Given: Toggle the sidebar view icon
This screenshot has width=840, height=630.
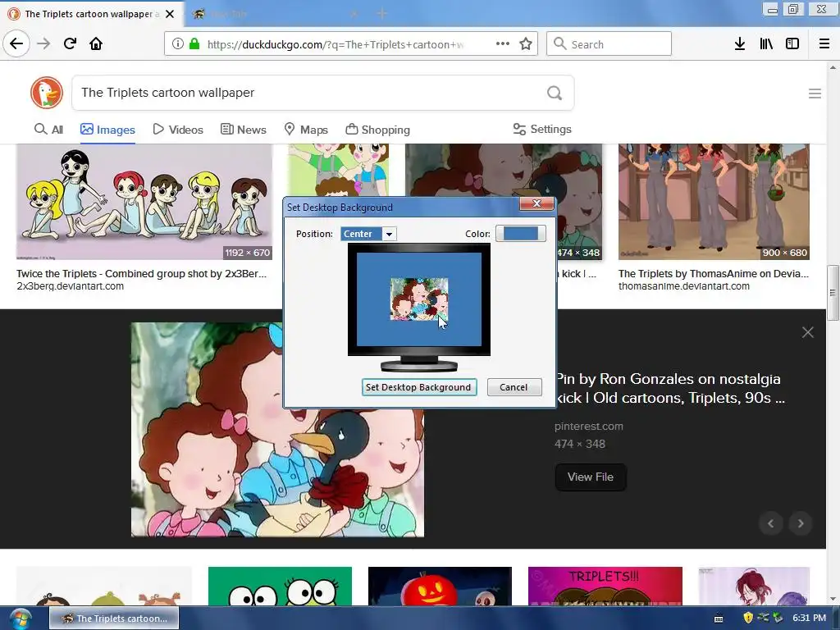Looking at the screenshot, I should [x=792, y=44].
